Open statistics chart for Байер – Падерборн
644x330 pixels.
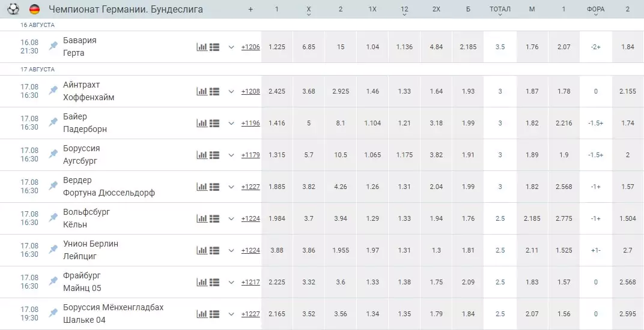click(x=202, y=123)
